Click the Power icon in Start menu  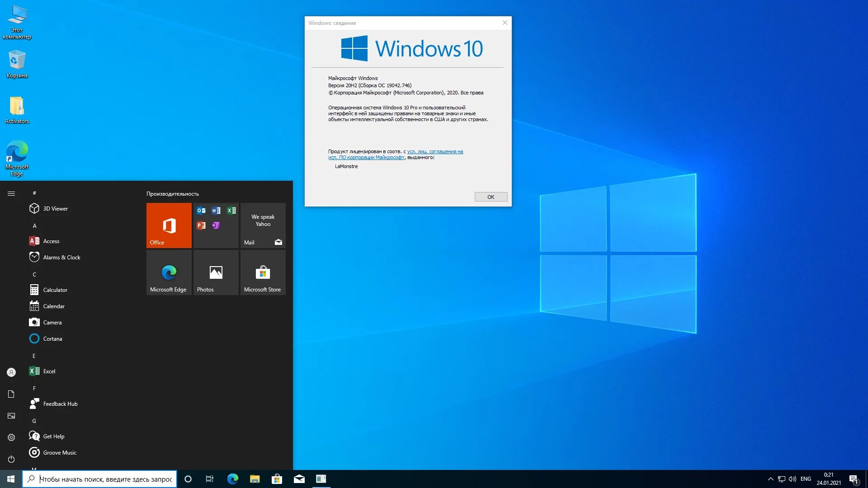coord(11,459)
